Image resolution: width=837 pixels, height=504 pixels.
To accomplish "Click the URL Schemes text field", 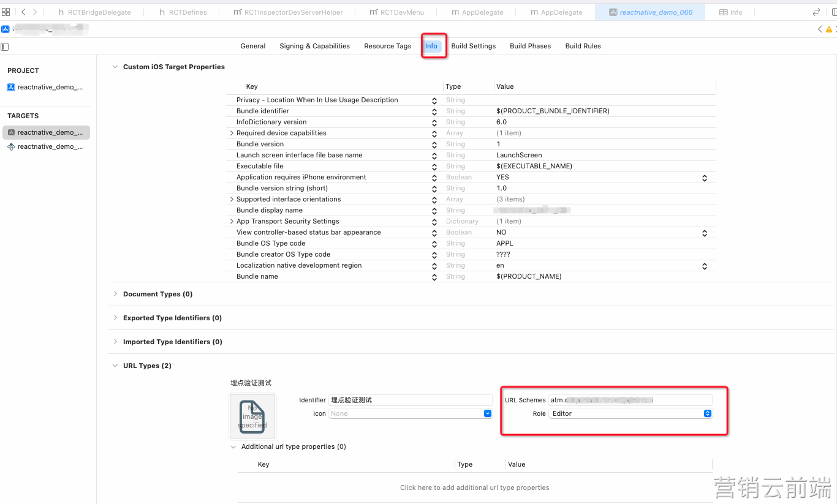I will point(631,400).
